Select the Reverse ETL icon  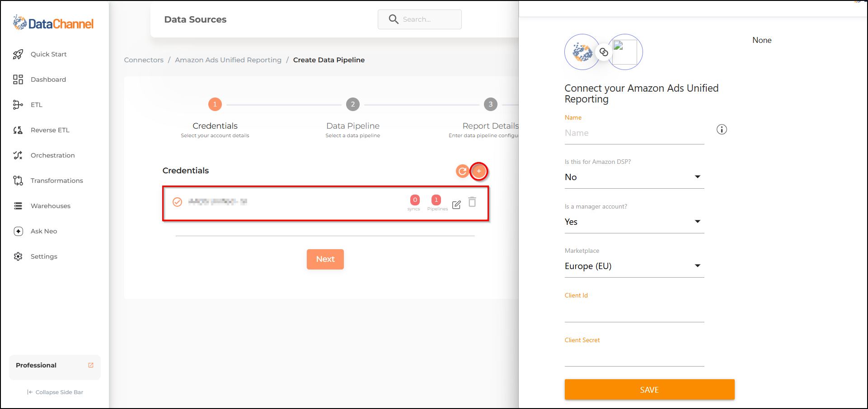18,130
